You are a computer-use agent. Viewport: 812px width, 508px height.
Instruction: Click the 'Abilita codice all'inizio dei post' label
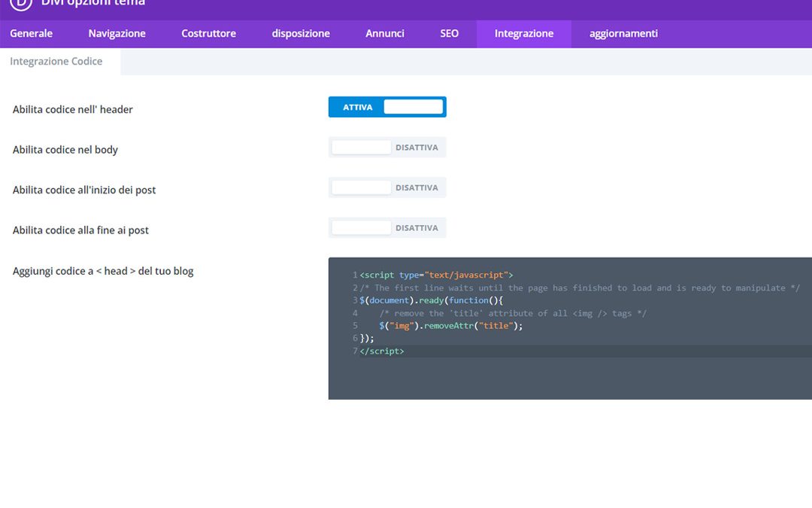coord(84,190)
